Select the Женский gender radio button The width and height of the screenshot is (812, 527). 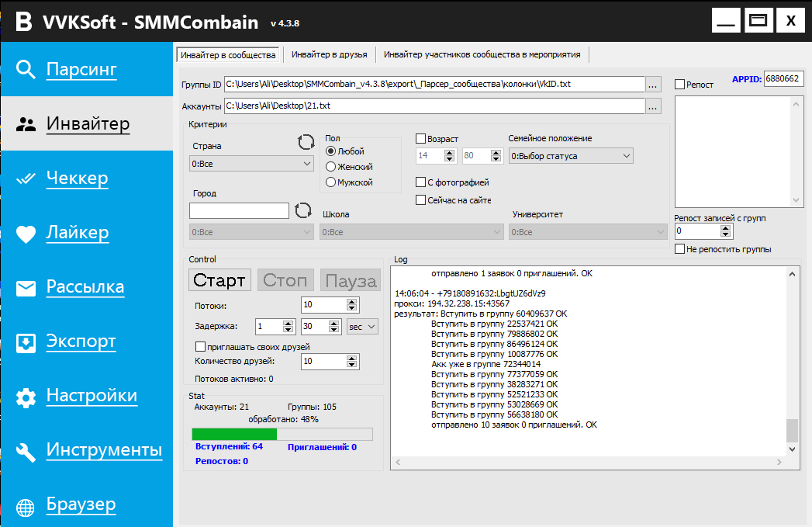331,167
